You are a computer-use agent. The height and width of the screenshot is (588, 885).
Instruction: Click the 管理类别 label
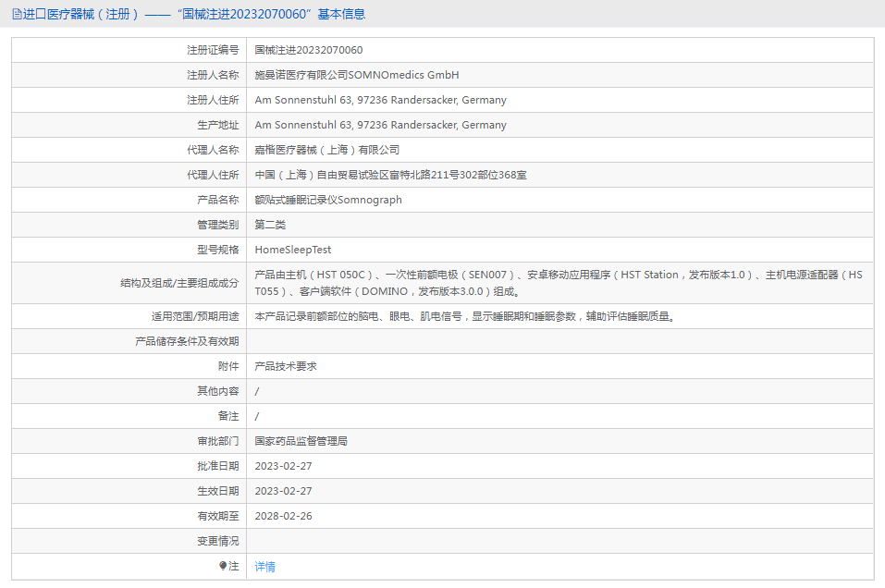(218, 225)
